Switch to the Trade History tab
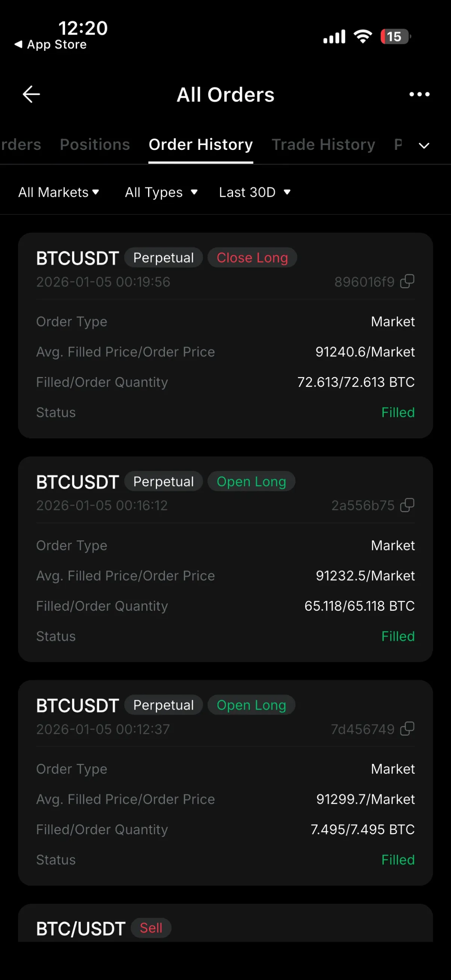451x980 pixels. [323, 145]
